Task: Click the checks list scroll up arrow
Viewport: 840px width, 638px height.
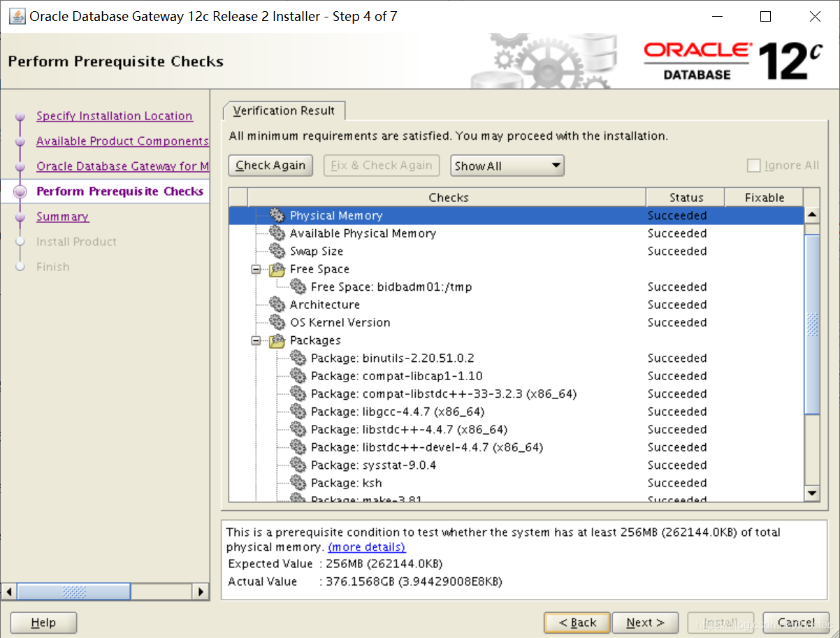Action: 812,215
